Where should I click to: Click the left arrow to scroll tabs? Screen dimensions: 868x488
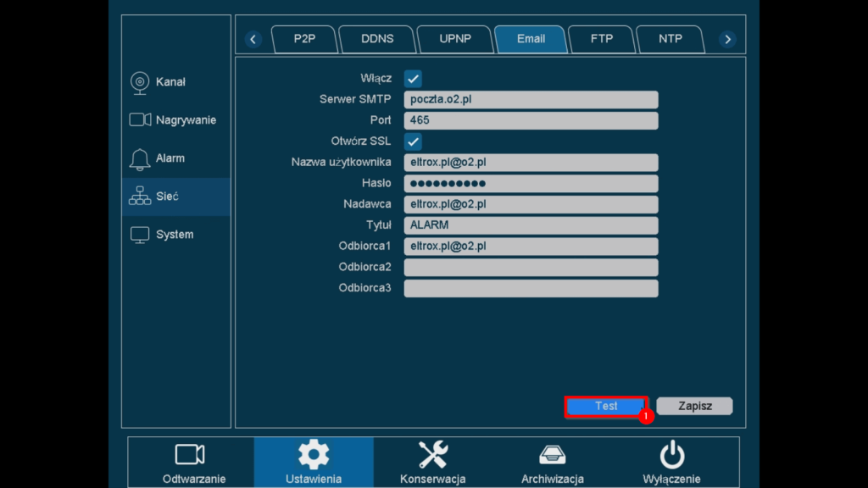(x=253, y=38)
